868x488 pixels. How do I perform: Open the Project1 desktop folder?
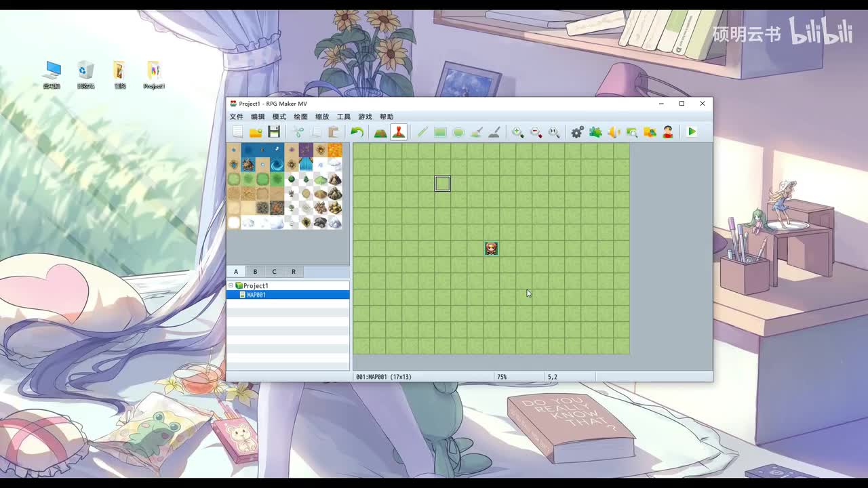pyautogui.click(x=154, y=75)
